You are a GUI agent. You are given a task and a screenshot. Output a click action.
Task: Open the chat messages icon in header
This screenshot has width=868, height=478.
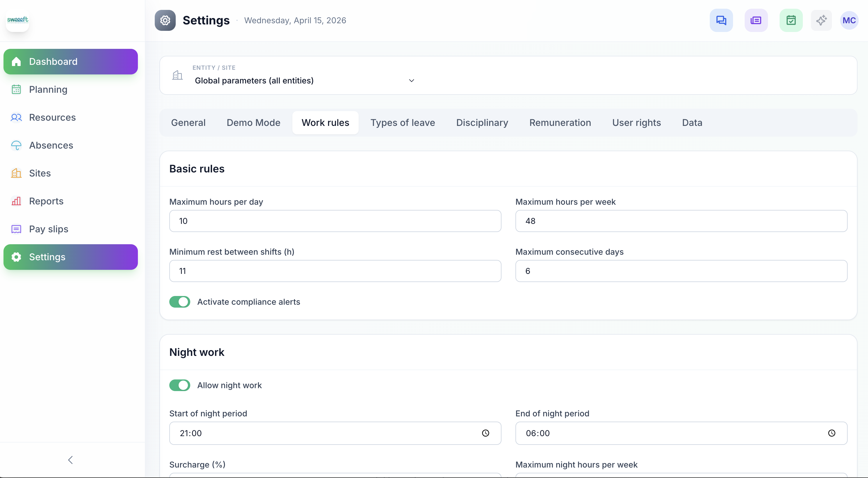721,21
